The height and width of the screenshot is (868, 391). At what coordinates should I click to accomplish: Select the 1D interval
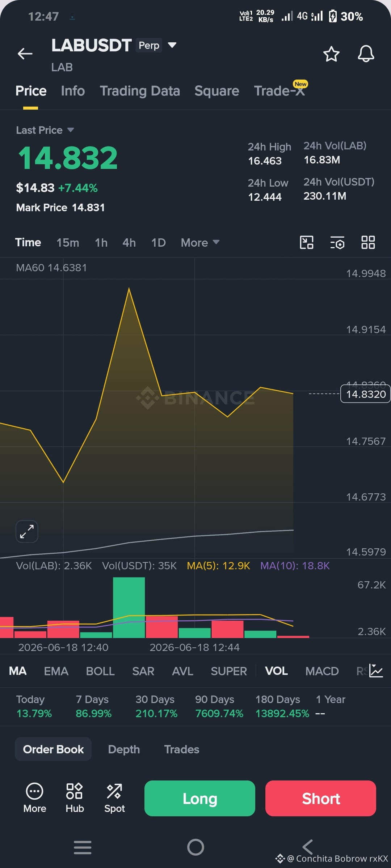tap(158, 243)
